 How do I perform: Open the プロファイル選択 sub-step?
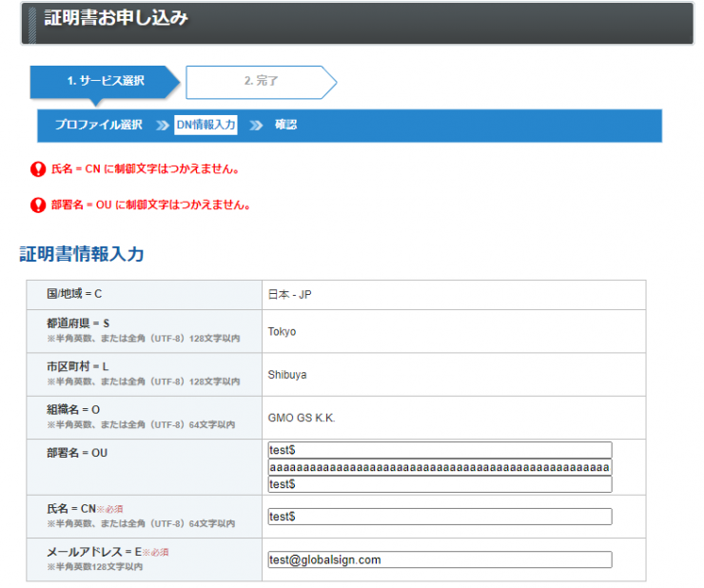(98, 125)
